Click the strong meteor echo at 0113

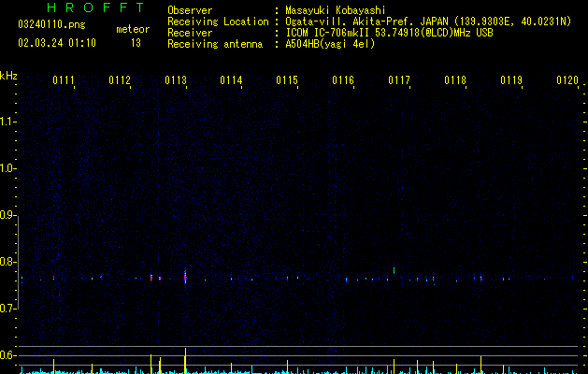tap(185, 278)
